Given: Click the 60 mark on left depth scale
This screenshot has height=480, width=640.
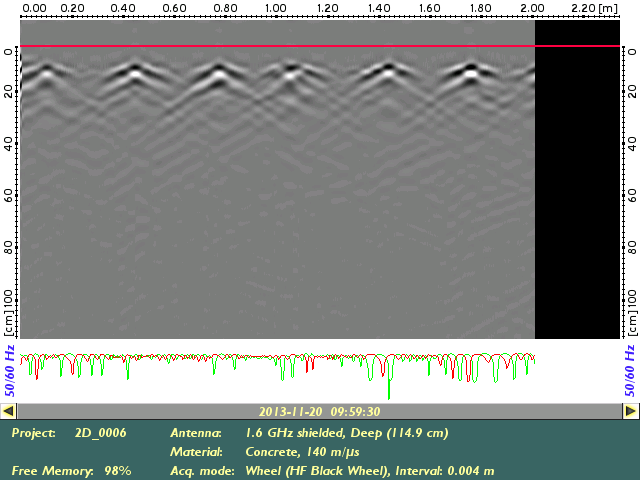Looking at the screenshot, I should click(8, 196).
